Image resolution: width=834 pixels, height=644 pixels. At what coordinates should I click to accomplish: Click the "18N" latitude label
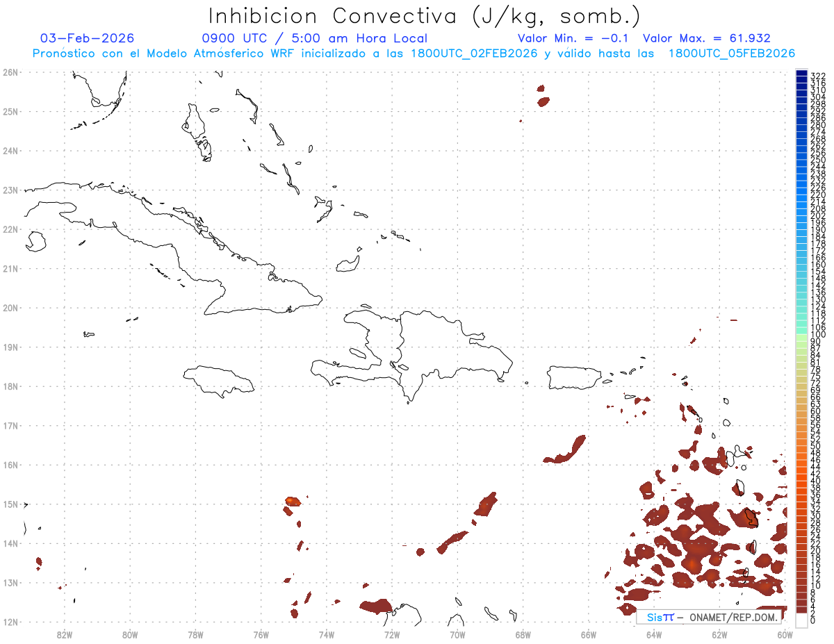10,386
